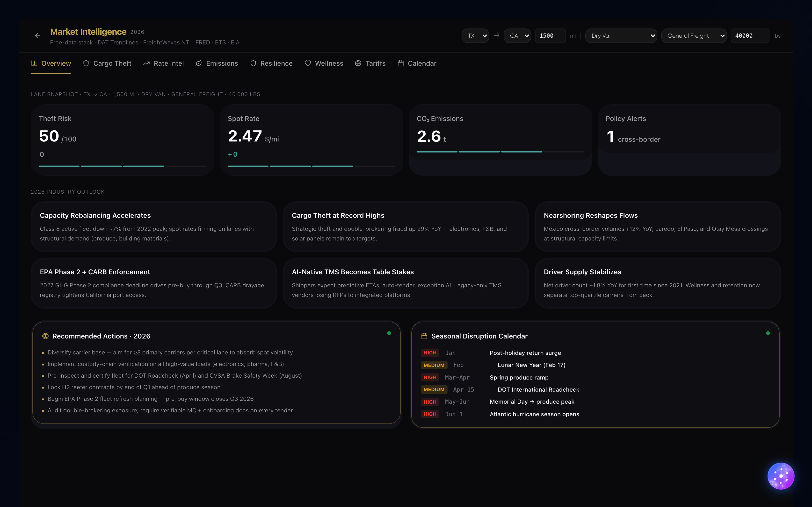812x507 pixels.
Task: Expand the Dry Van equipment dropdown
Action: [621, 36]
